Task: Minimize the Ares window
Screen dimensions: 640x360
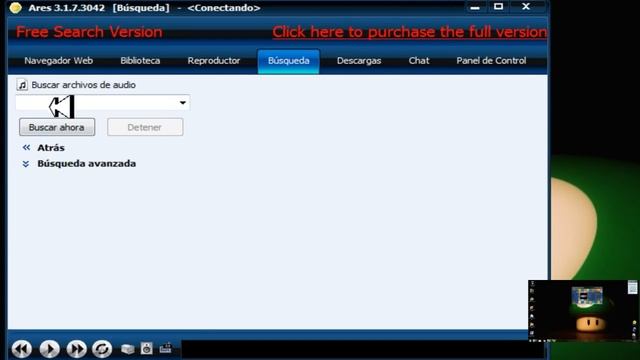Action: click(x=475, y=7)
